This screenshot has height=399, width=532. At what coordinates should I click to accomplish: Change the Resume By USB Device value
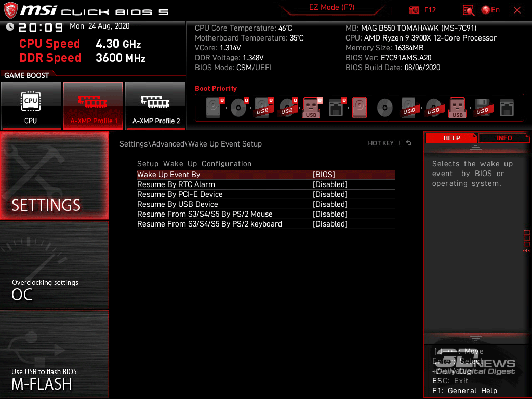click(x=330, y=204)
